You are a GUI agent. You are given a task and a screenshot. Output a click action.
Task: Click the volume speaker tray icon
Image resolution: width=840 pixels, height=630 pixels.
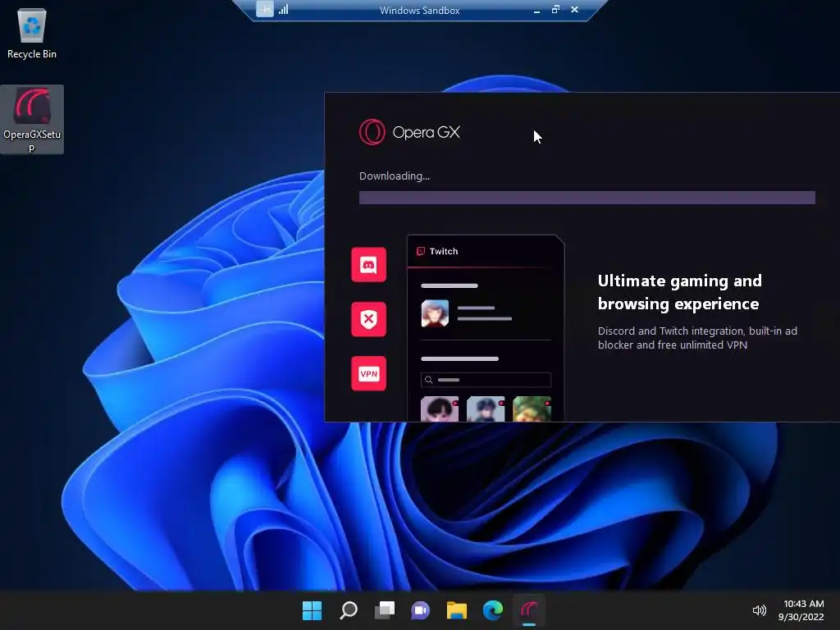click(x=759, y=610)
